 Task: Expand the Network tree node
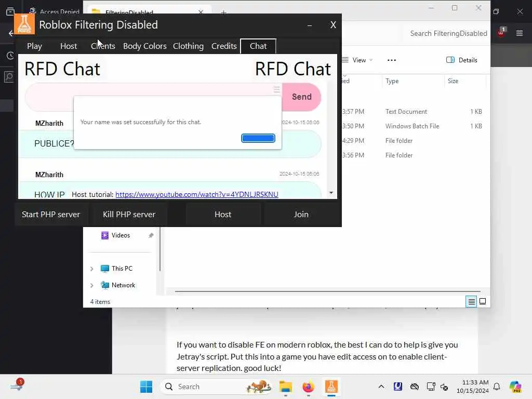91,285
